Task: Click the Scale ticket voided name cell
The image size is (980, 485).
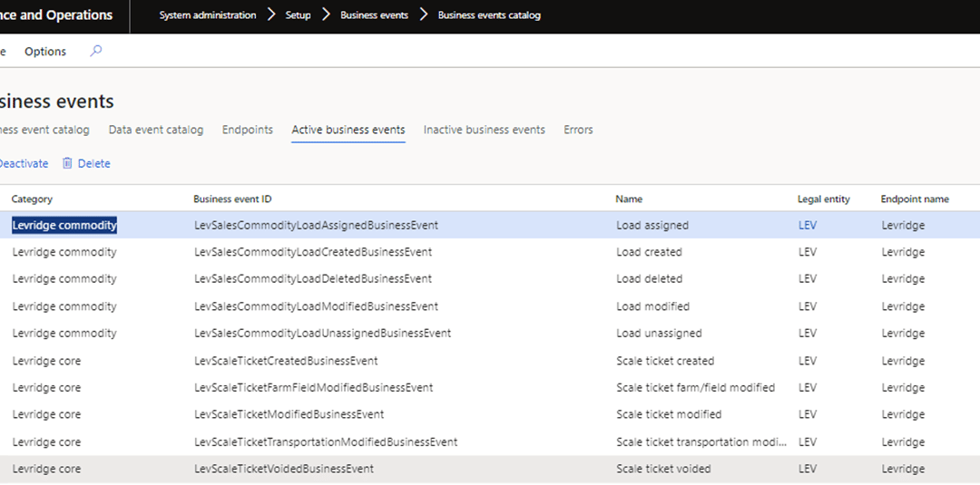Action: 663,469
